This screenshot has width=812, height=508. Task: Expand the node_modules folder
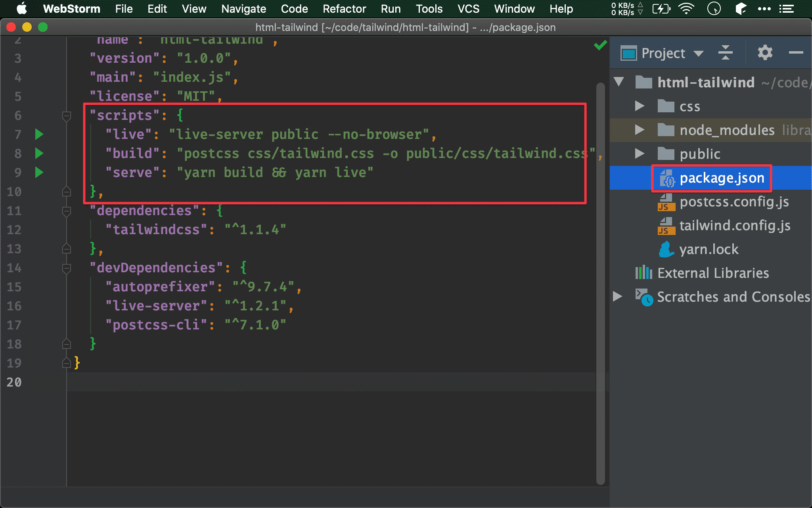(639, 130)
